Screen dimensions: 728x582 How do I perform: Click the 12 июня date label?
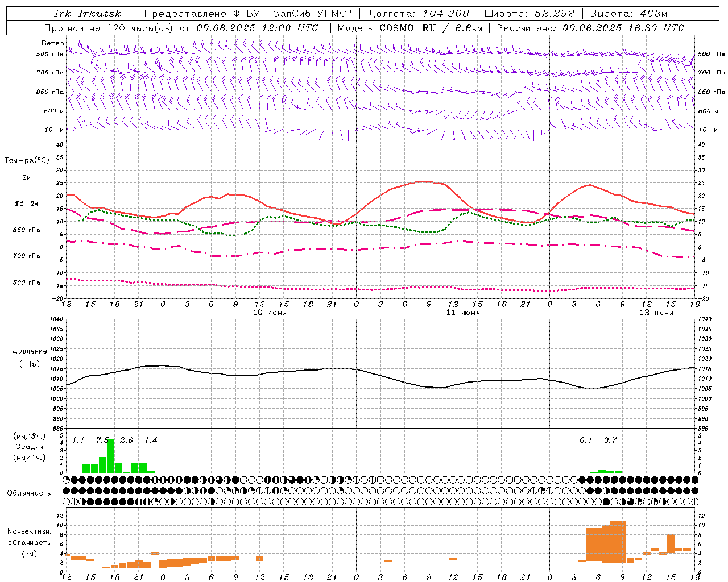click(x=656, y=313)
